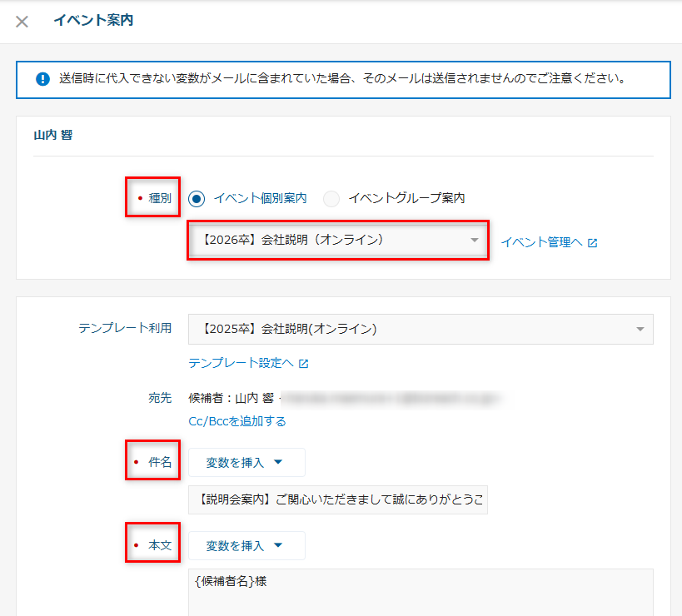Click the info icon in the warning banner

click(42, 80)
